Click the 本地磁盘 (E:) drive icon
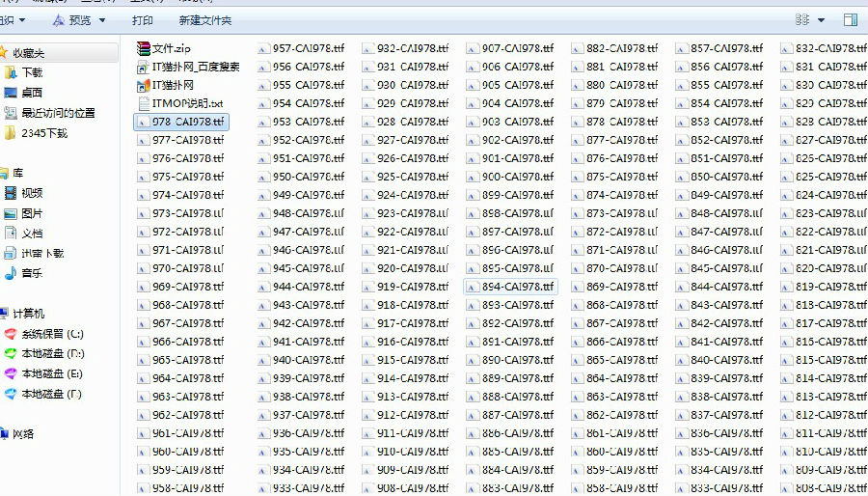868x496 pixels. pos(11,373)
